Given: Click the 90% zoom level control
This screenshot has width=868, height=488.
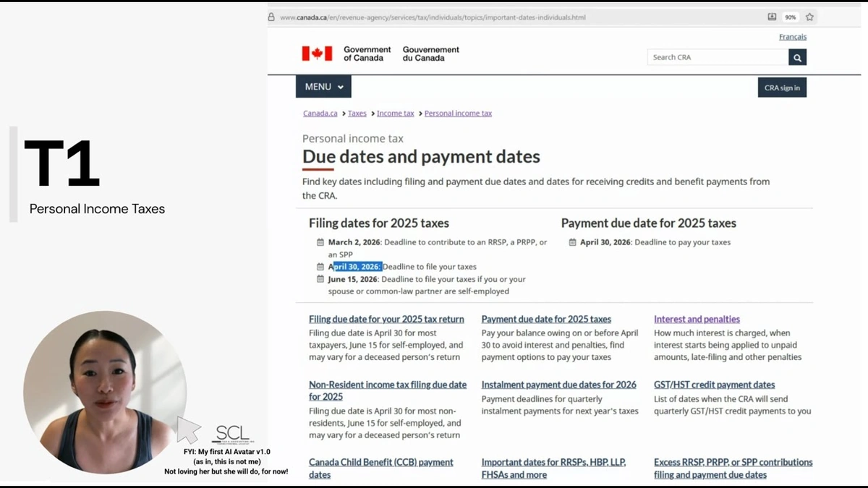Looking at the screenshot, I should click(x=790, y=16).
